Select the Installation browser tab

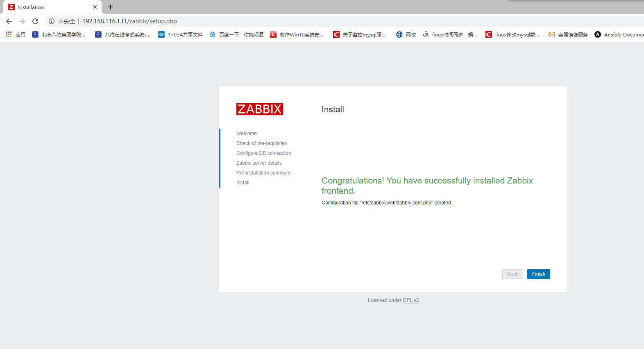point(52,7)
